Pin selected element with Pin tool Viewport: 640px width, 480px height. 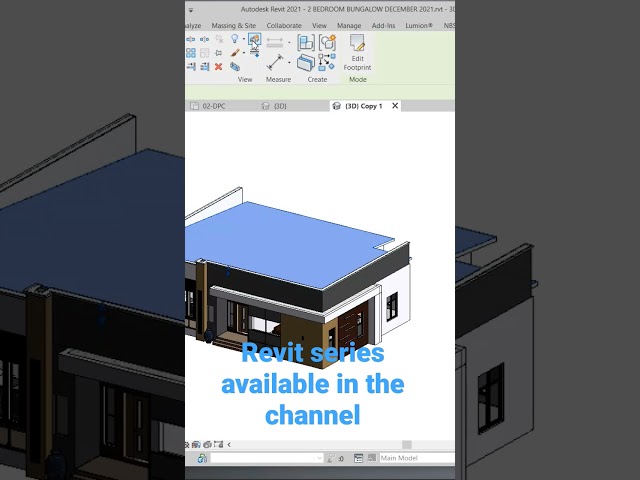tap(218, 53)
